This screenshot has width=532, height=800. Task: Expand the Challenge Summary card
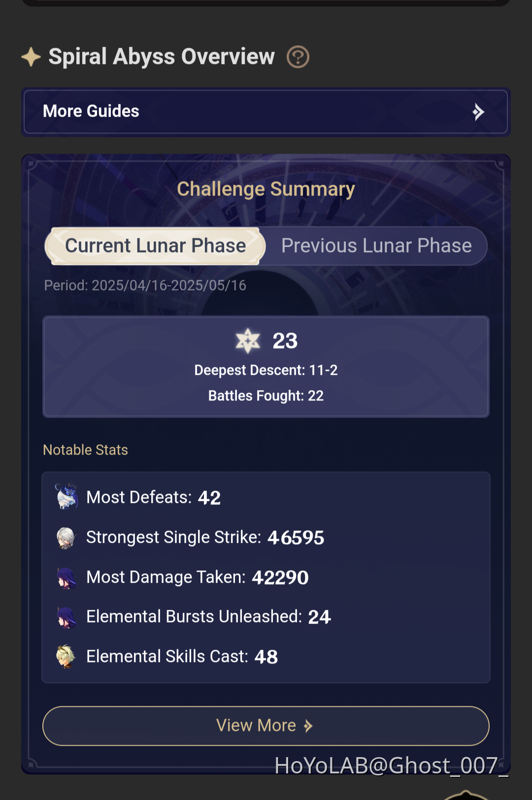(x=266, y=189)
